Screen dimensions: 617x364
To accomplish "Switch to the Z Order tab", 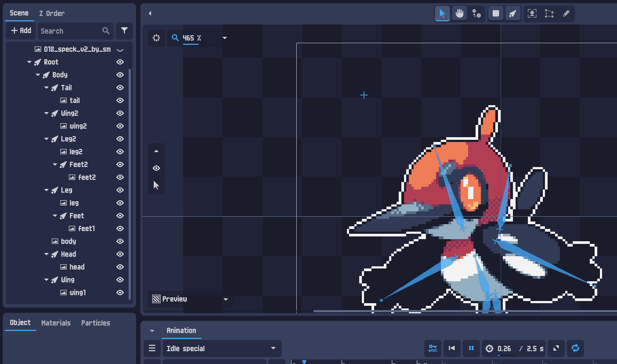I will 52,13.
